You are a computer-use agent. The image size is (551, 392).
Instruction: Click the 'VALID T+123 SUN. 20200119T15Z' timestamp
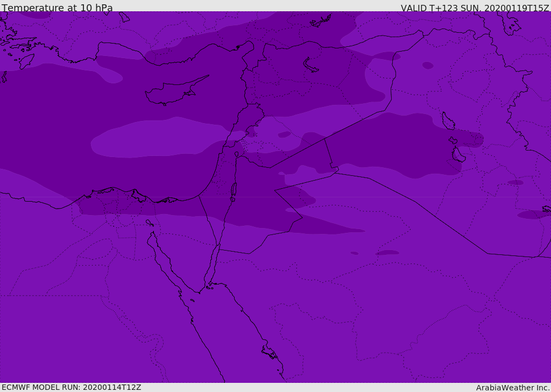[x=475, y=8]
